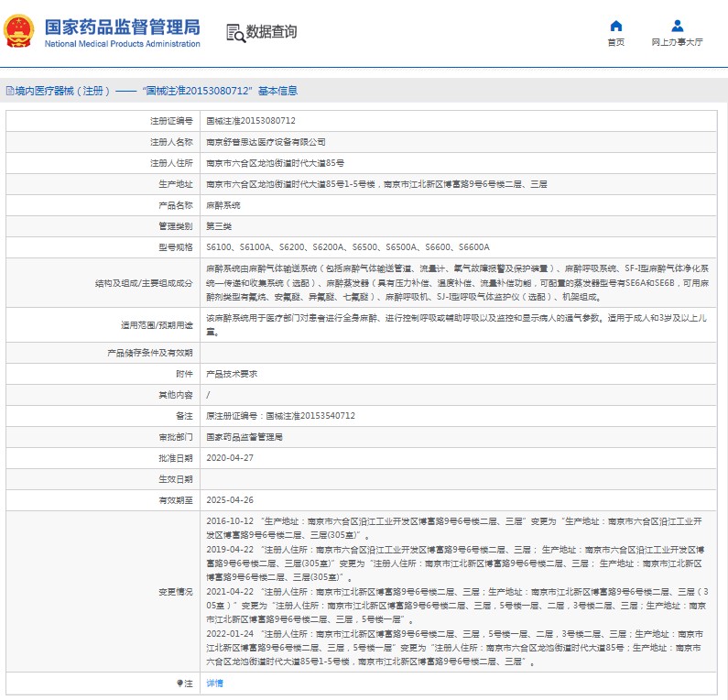The image size is (728, 700).
Task: Click the 变更情况 row label
Action: [176, 592]
